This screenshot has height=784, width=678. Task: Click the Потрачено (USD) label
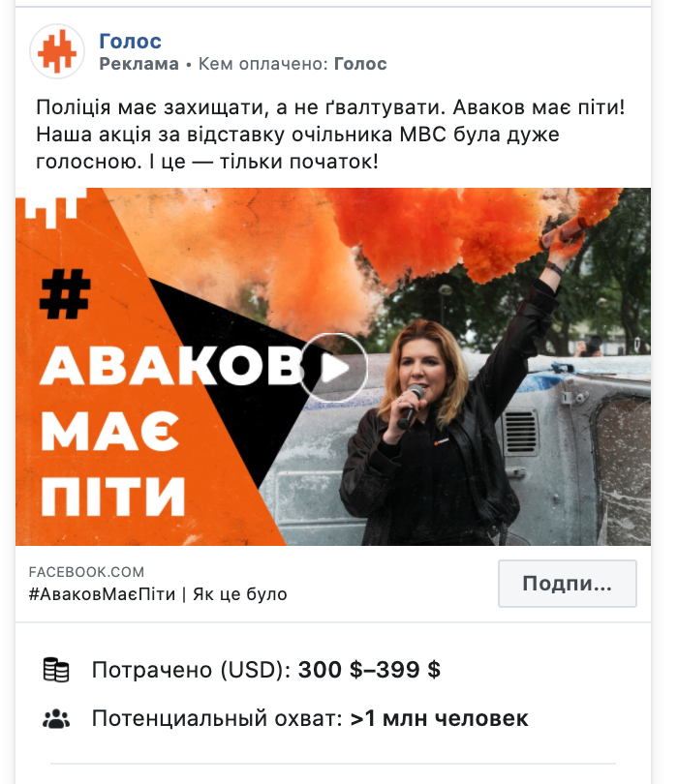191,670
